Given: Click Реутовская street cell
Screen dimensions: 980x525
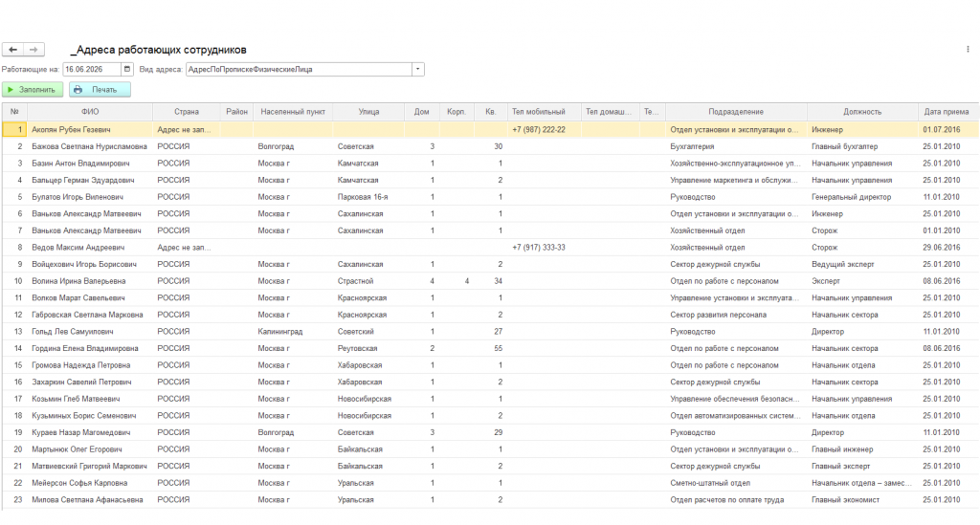Looking at the screenshot, I should (x=368, y=349).
